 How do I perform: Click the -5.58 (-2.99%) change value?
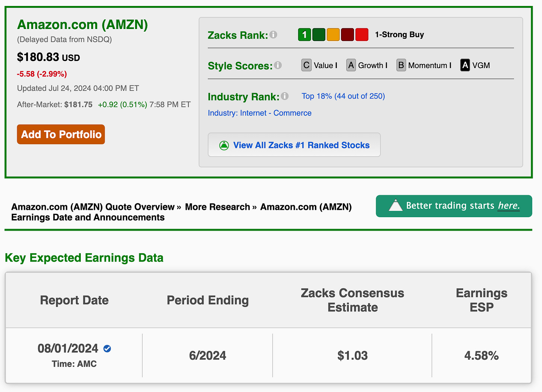pos(42,74)
